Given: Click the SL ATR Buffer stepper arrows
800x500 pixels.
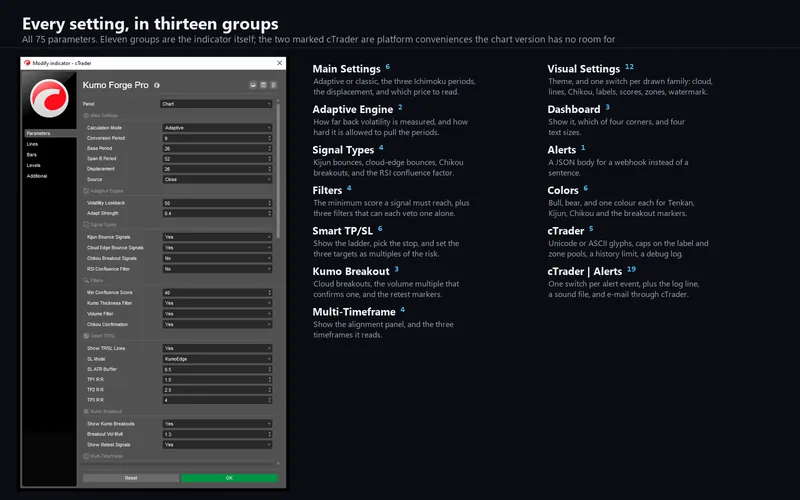Looking at the screenshot, I should [269, 369].
